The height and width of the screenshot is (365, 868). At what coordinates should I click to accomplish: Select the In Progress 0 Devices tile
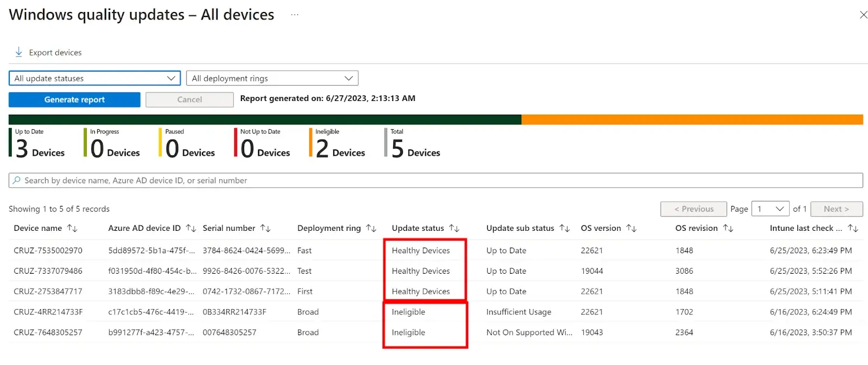point(112,143)
